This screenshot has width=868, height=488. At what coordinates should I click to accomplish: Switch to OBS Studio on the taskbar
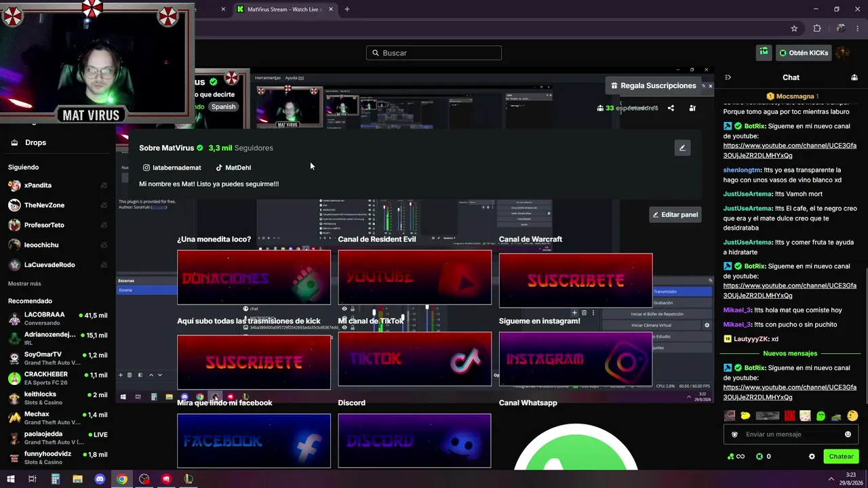[144, 479]
